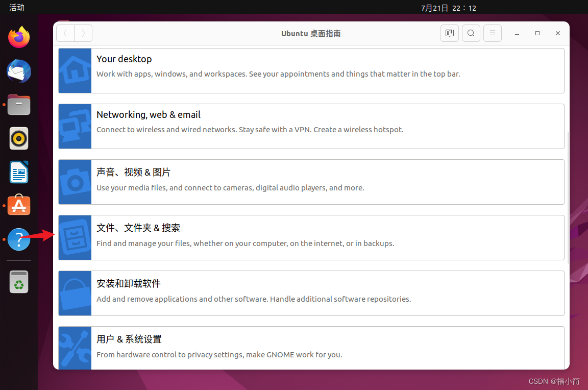This screenshot has width=588, height=390.
Task: Launch Firefox from the dock
Action: pyautogui.click(x=19, y=37)
